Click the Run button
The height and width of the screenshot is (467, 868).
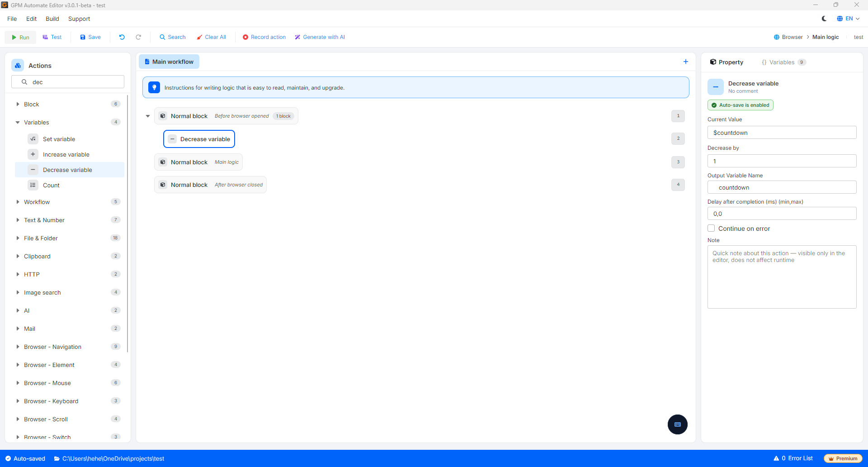click(x=20, y=37)
